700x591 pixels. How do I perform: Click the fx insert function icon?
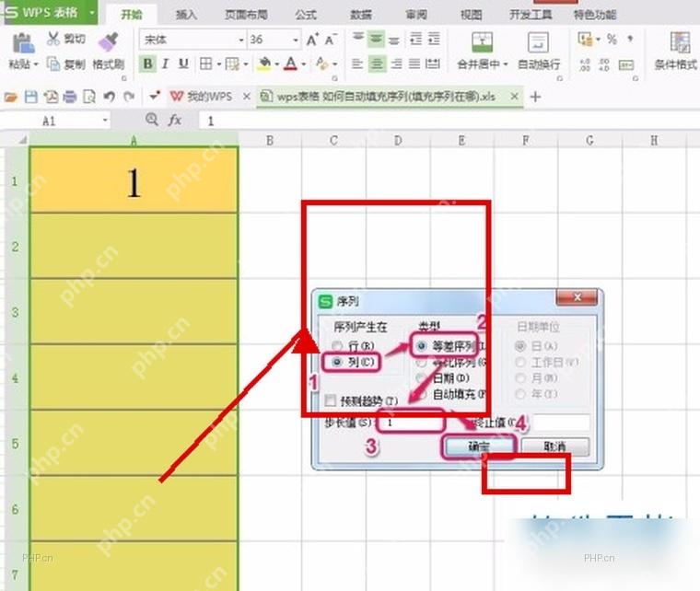tap(175, 120)
